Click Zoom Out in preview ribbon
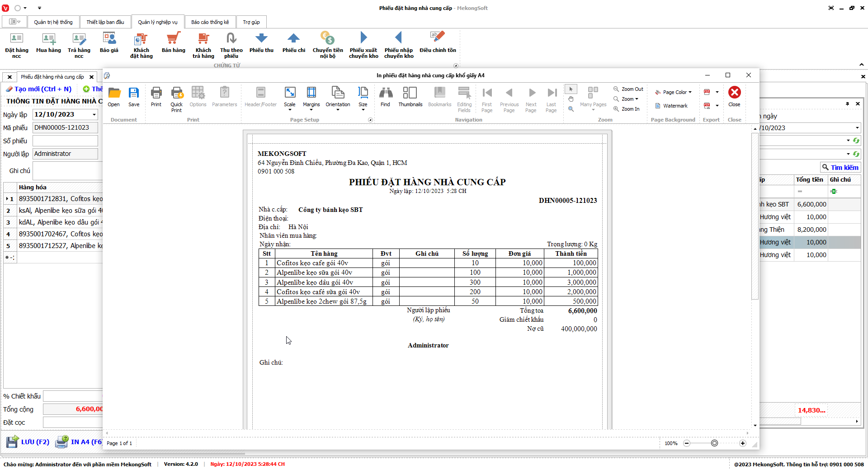Screen dimensions: 868x469 click(x=628, y=89)
